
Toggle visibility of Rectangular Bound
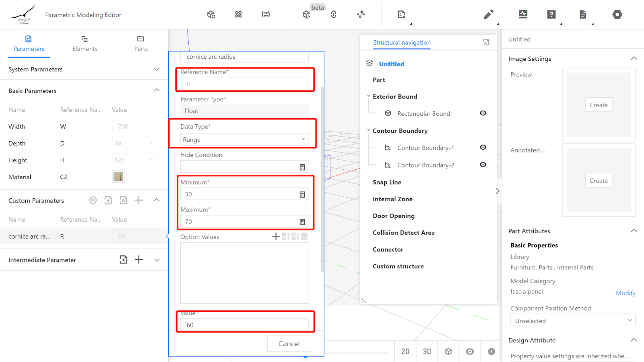coord(483,113)
